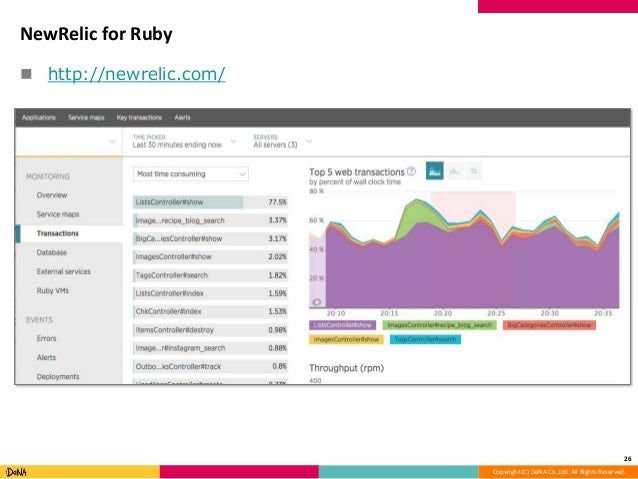Open the Time Picker dropdown

(184, 141)
